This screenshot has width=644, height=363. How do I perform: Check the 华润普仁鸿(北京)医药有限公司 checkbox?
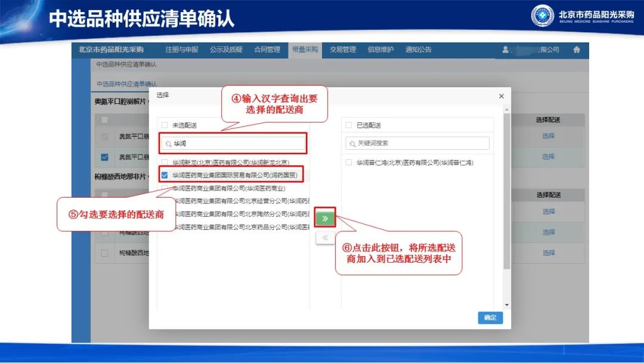point(349,162)
